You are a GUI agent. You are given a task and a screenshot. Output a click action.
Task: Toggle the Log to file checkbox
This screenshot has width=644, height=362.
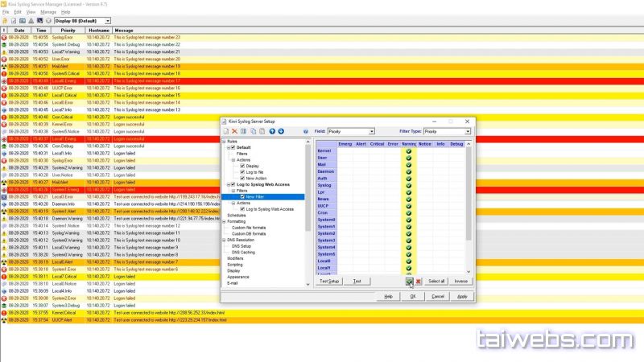pyautogui.click(x=242, y=172)
